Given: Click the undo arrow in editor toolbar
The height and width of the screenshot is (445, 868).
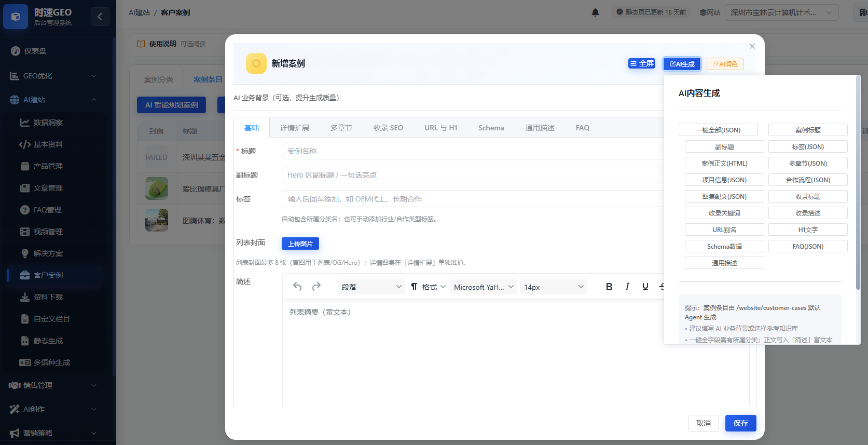Looking at the screenshot, I should 297,287.
